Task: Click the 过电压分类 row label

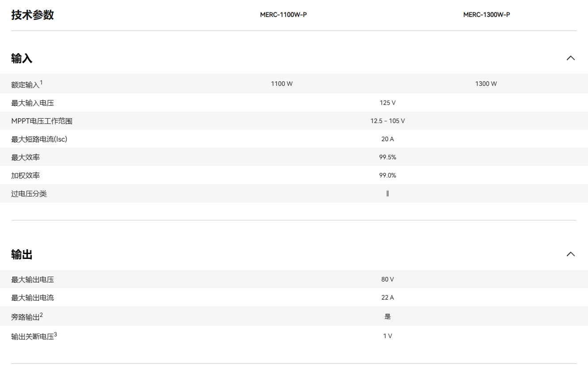Action: (x=29, y=193)
